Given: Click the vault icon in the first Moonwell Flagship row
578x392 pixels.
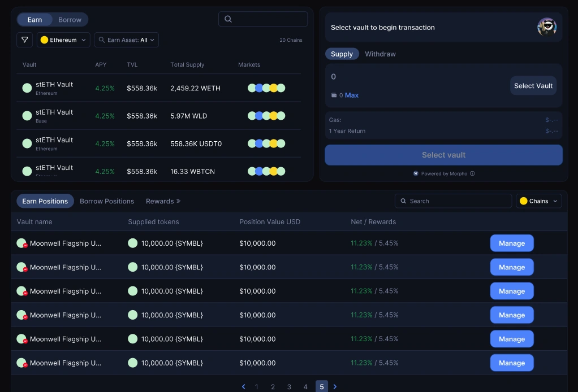Looking at the screenshot, I should 21,243.
